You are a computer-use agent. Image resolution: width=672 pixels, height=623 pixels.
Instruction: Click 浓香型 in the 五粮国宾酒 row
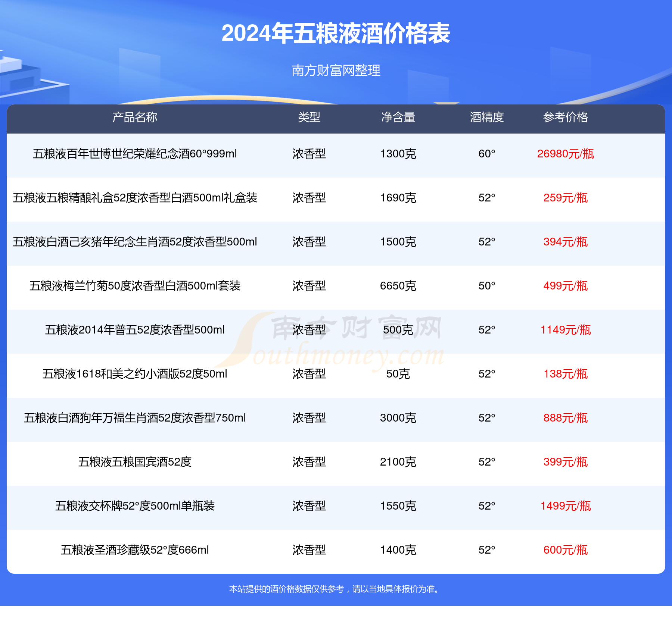309,462
